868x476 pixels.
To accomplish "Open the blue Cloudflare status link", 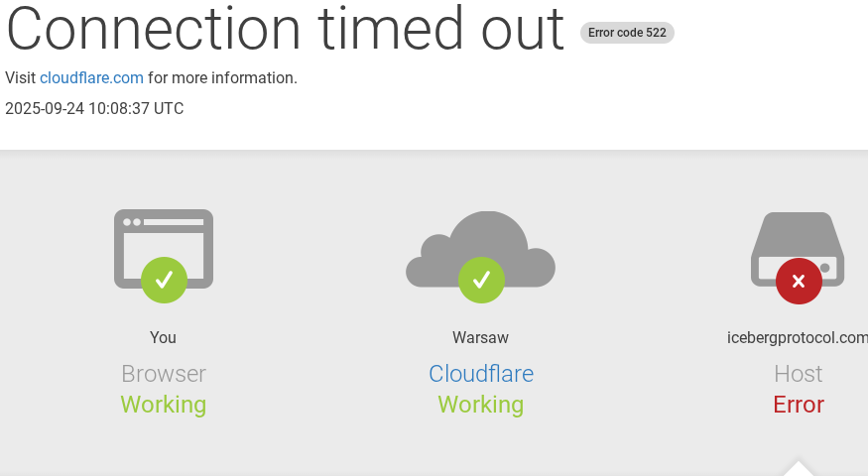I will [x=481, y=374].
